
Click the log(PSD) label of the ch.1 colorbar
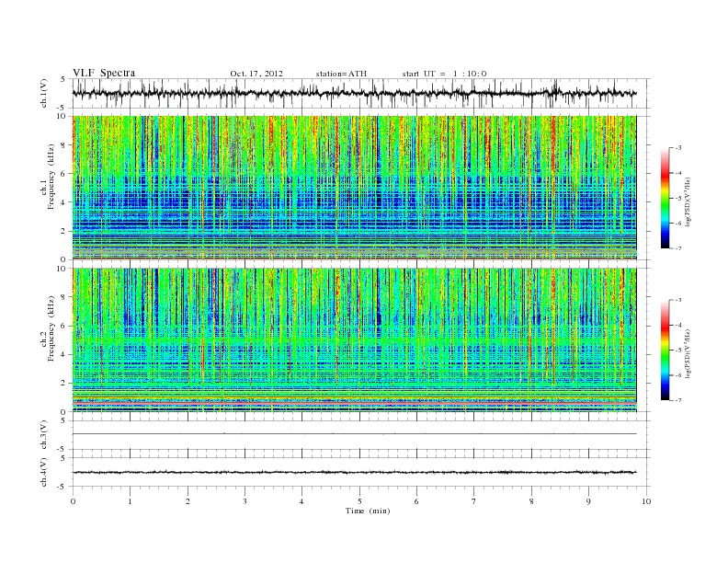pos(688,202)
